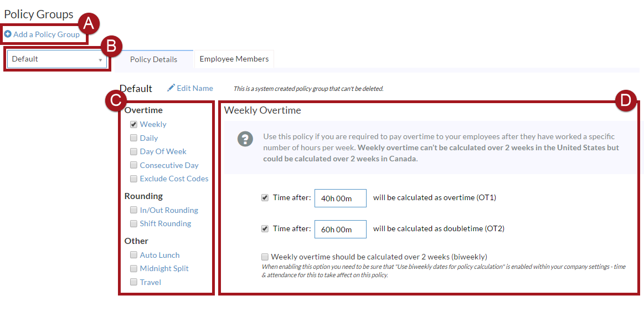Screen dimensions: 644x326
Task: Open the Shift Rounding policy link
Action: click(x=165, y=223)
